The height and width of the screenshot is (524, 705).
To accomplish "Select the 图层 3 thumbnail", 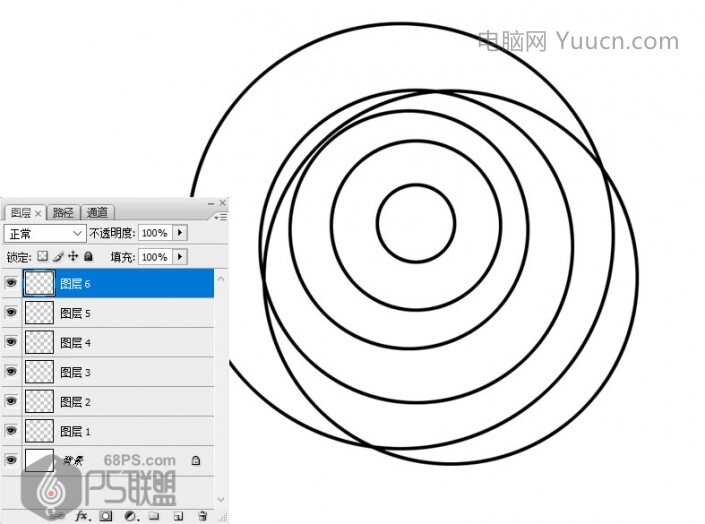I will (40, 372).
